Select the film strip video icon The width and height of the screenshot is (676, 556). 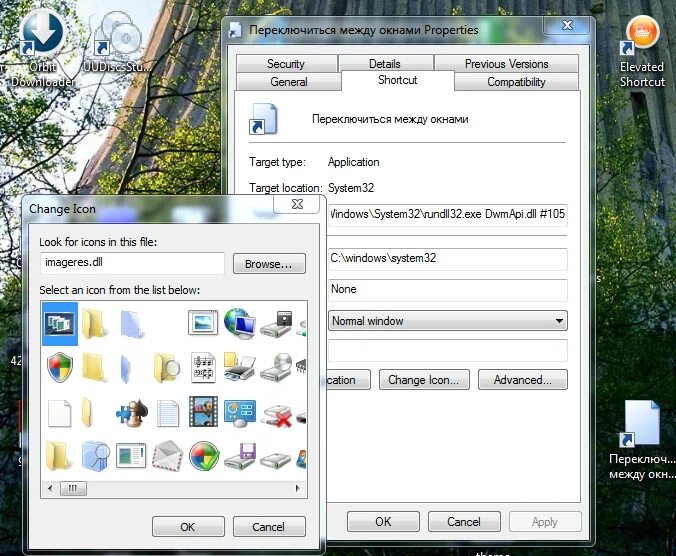pos(203,412)
